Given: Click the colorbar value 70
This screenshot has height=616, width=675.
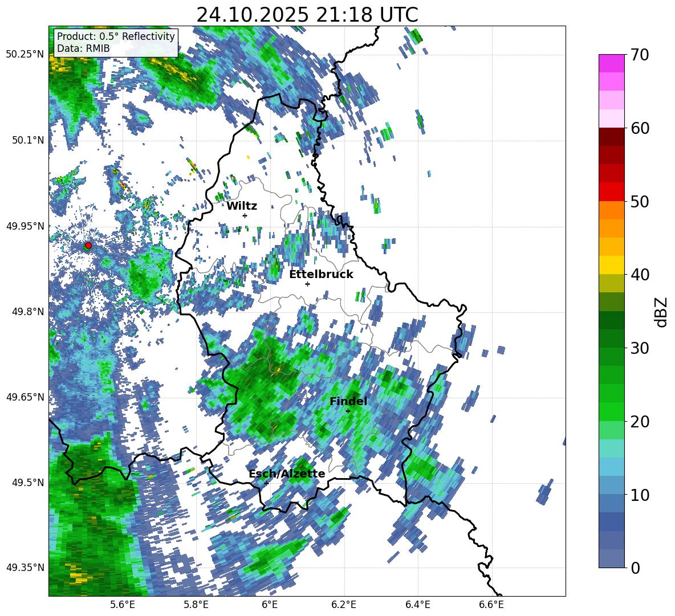Looking at the screenshot, I should [x=640, y=55].
